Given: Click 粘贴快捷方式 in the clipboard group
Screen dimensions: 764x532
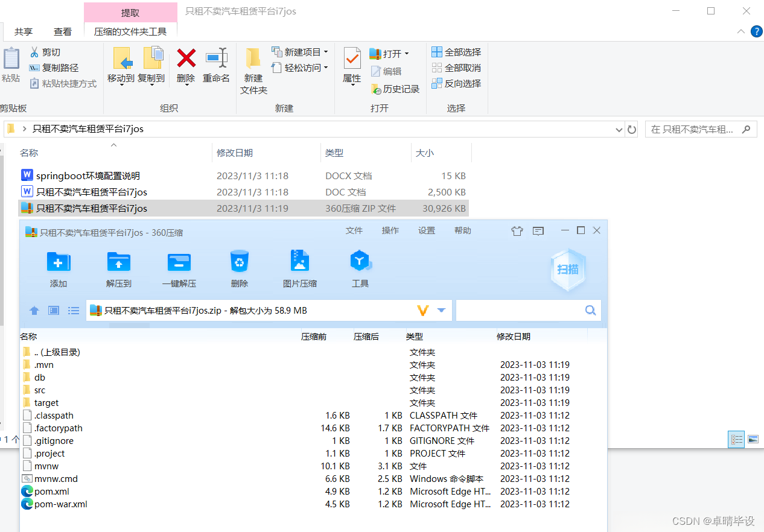Looking at the screenshot, I should [63, 84].
